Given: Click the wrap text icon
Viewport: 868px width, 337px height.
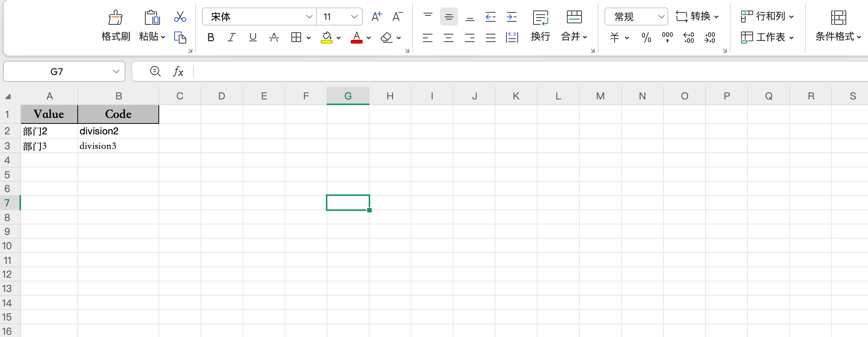Looking at the screenshot, I should tap(540, 18).
